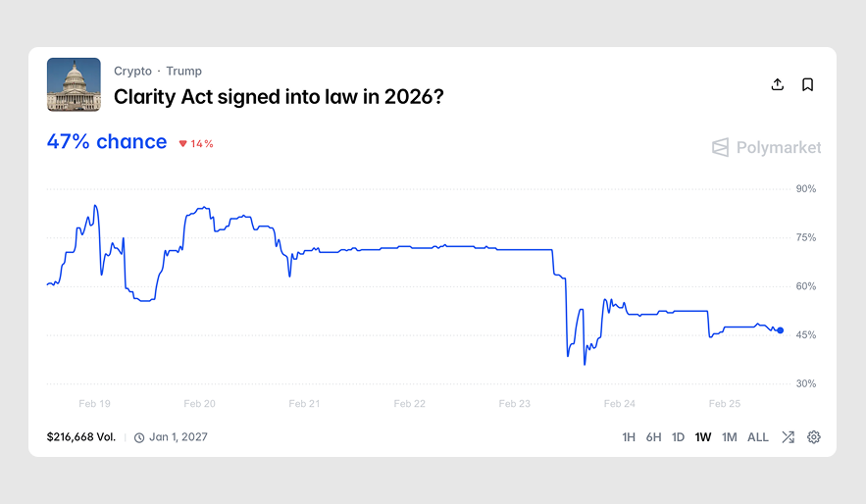Show the 1D chart range

click(x=678, y=437)
